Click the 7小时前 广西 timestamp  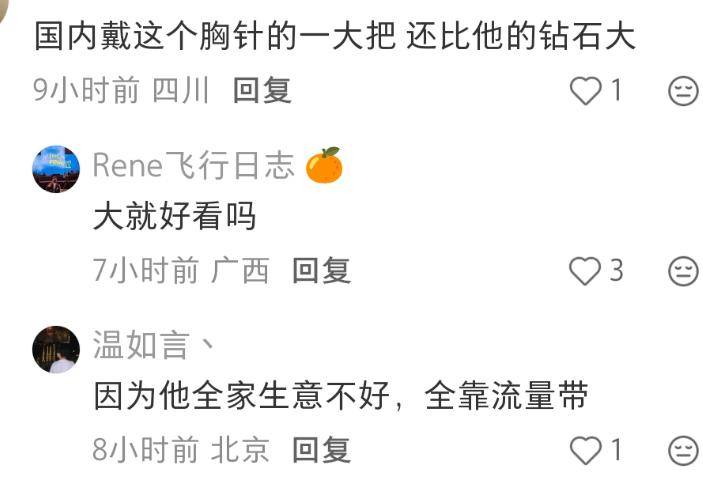point(181,270)
